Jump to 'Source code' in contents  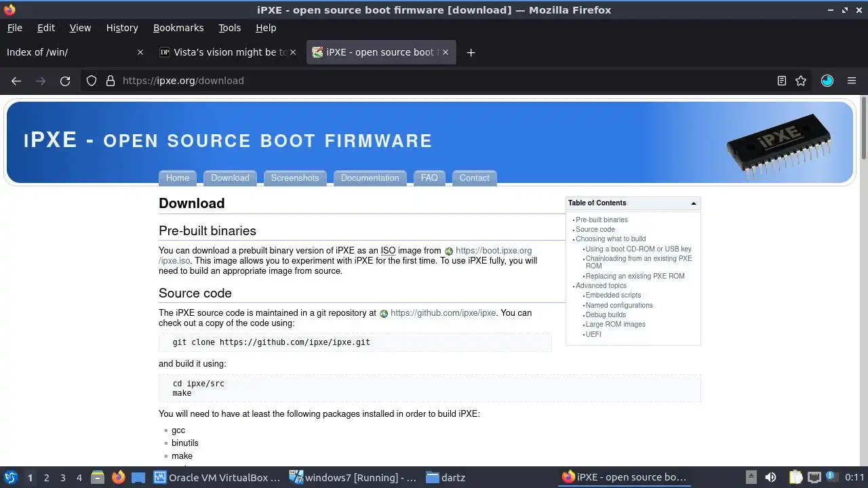pos(595,229)
